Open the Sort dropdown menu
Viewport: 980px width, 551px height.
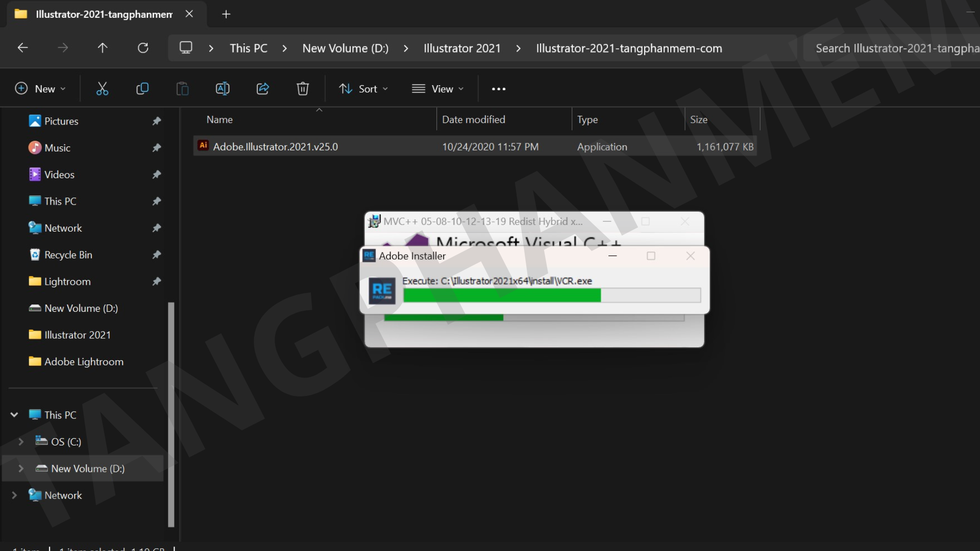click(363, 89)
